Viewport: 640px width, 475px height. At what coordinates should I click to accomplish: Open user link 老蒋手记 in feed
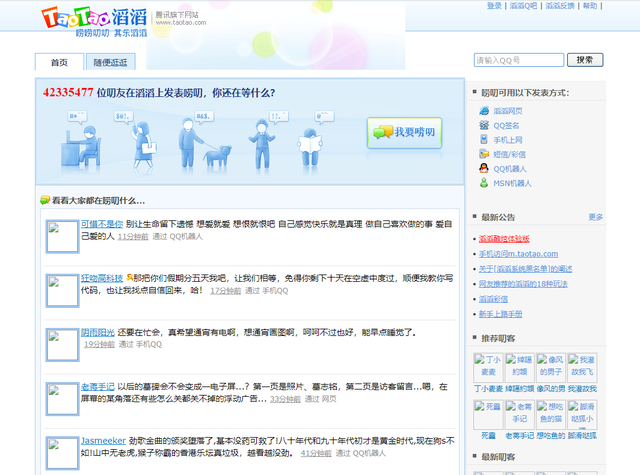click(98, 386)
